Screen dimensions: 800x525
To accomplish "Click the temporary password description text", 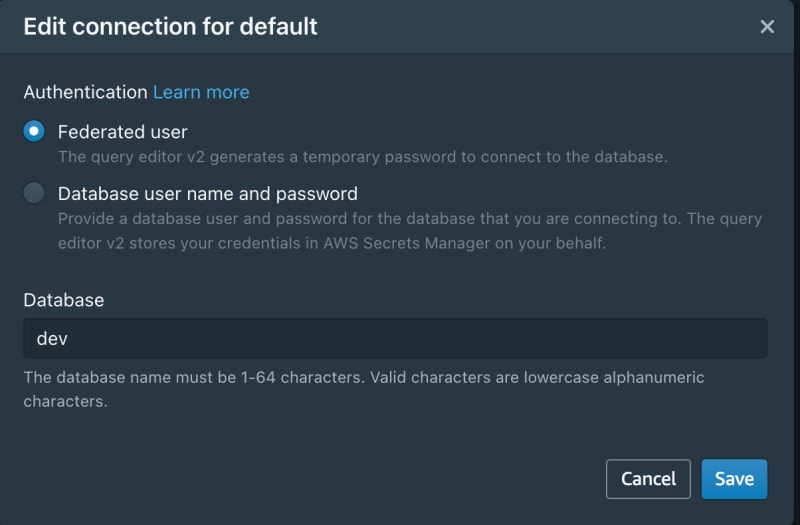I will [363, 157].
